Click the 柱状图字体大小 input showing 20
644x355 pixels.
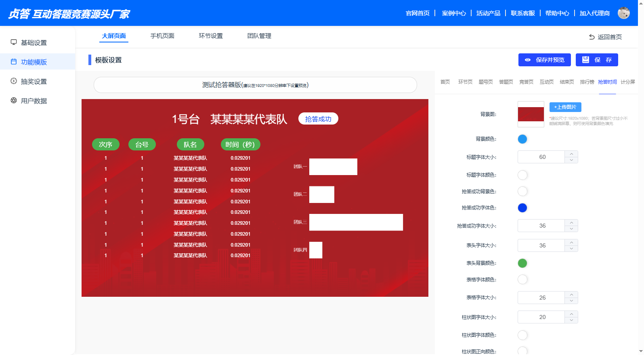(x=541, y=317)
